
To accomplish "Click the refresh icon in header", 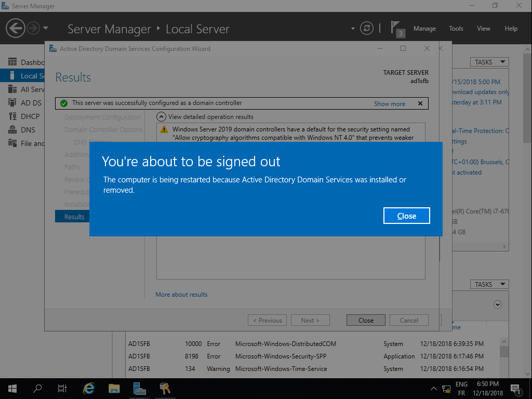I will click(367, 28).
